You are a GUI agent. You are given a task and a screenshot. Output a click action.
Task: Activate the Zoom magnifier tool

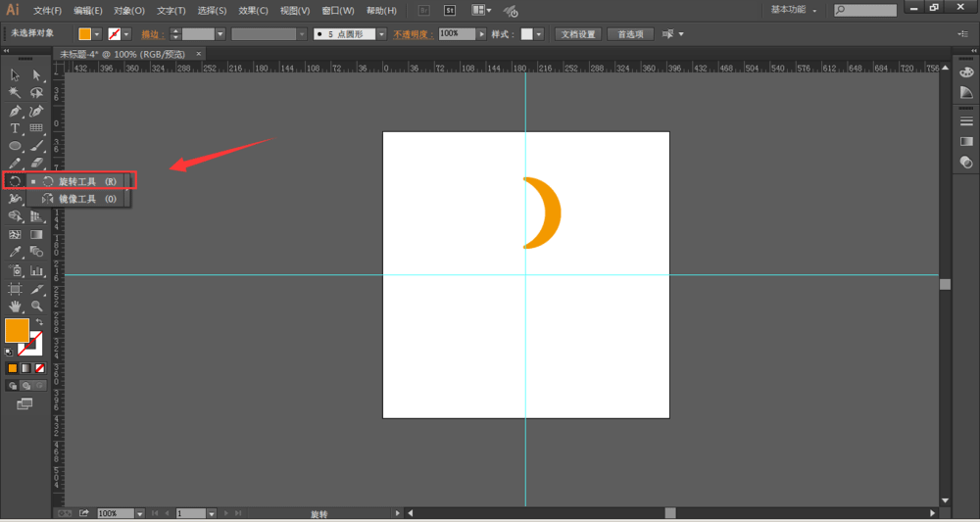[x=37, y=307]
